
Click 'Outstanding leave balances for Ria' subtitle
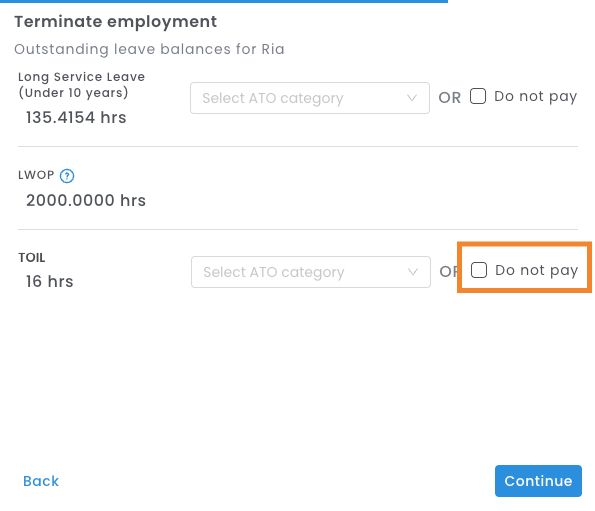(x=149, y=49)
